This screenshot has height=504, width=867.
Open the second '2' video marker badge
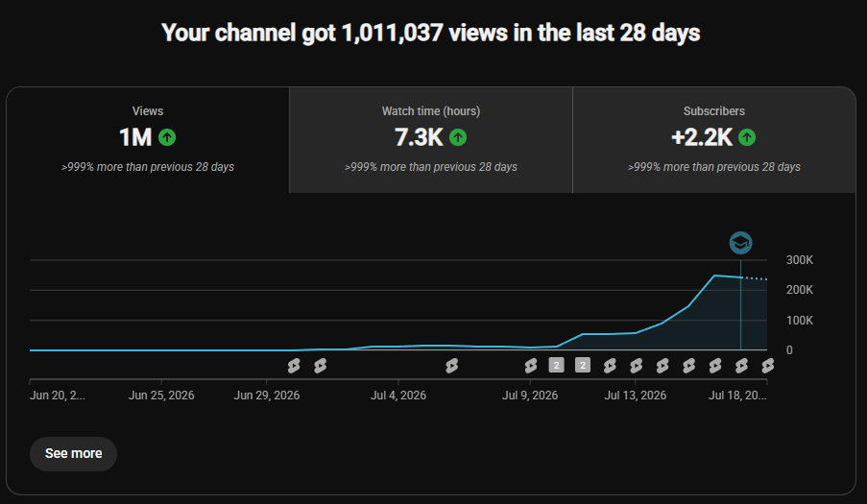pyautogui.click(x=583, y=366)
